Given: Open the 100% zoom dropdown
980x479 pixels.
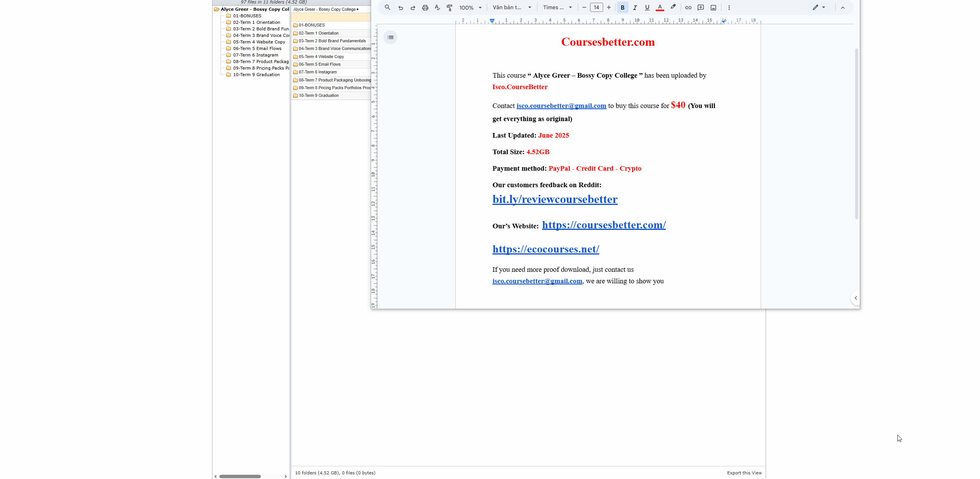Looking at the screenshot, I should tap(470, 8).
